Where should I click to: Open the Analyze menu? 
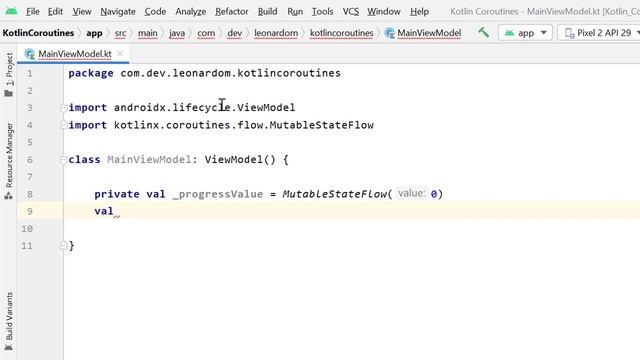pyautogui.click(x=191, y=11)
